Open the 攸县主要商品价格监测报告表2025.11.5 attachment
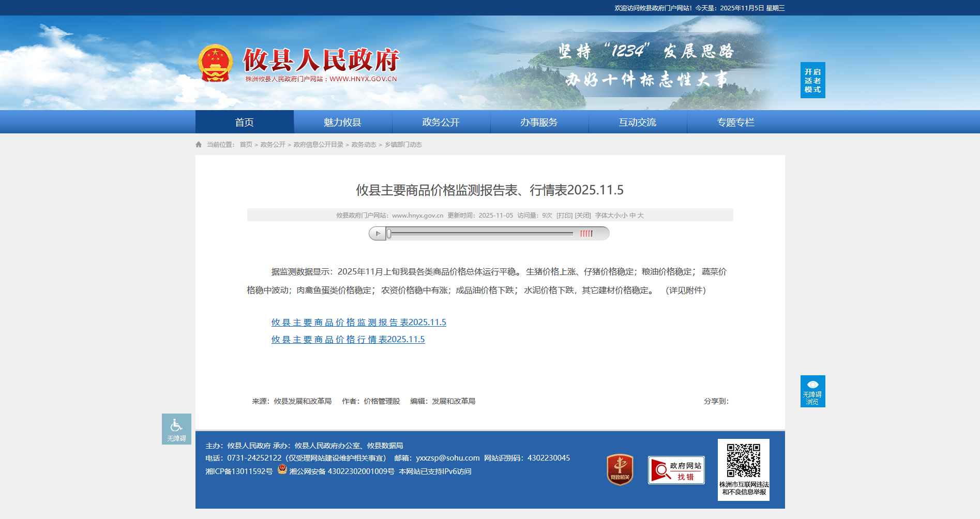 click(358, 322)
